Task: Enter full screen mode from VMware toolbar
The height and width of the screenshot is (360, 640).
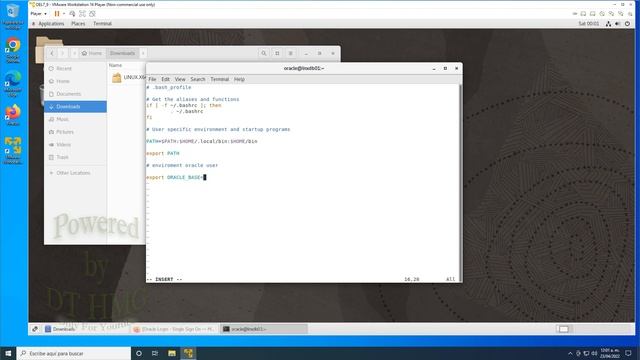Action: point(82,13)
